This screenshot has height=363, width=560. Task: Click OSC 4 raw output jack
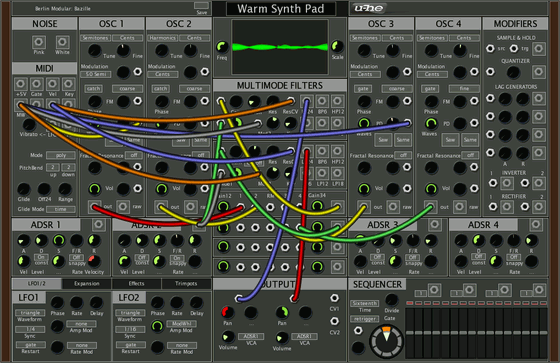point(460,207)
